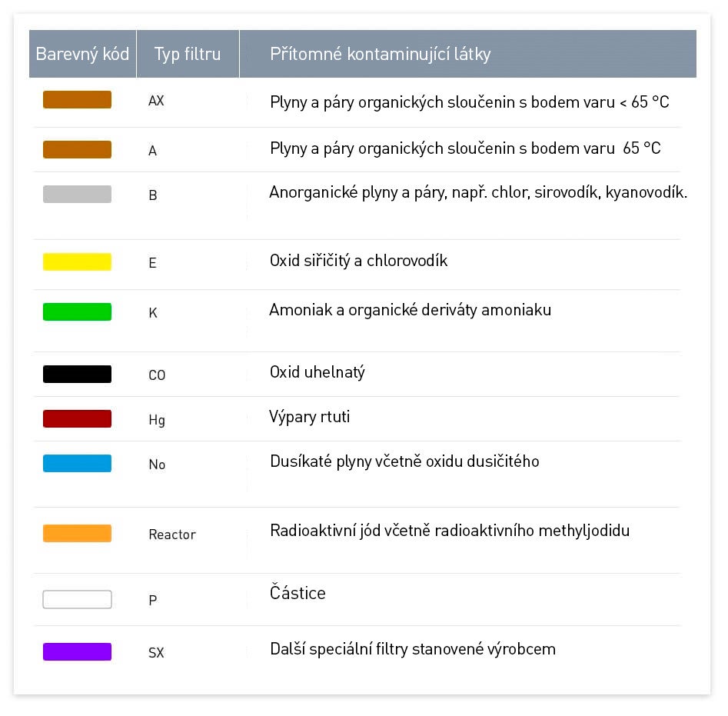Click the green K filter color swatch

(77, 311)
